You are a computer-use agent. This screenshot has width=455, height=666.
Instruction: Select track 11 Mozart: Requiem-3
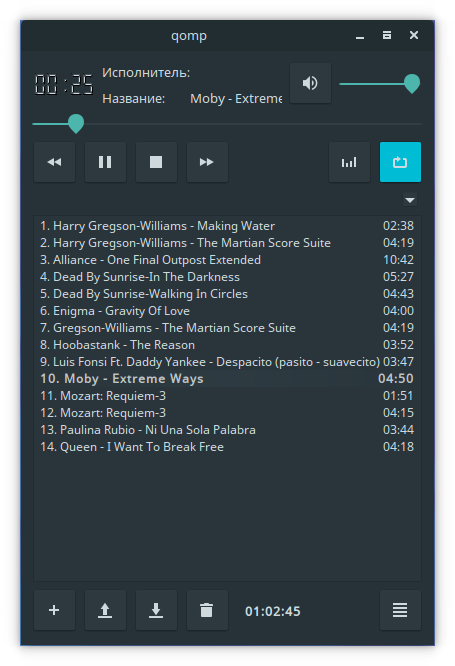pos(227,395)
